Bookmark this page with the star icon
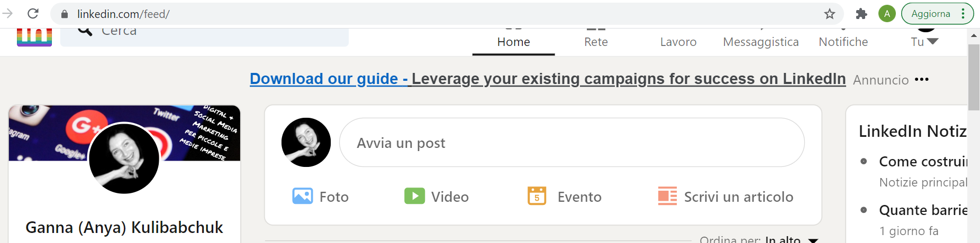 pyautogui.click(x=829, y=14)
